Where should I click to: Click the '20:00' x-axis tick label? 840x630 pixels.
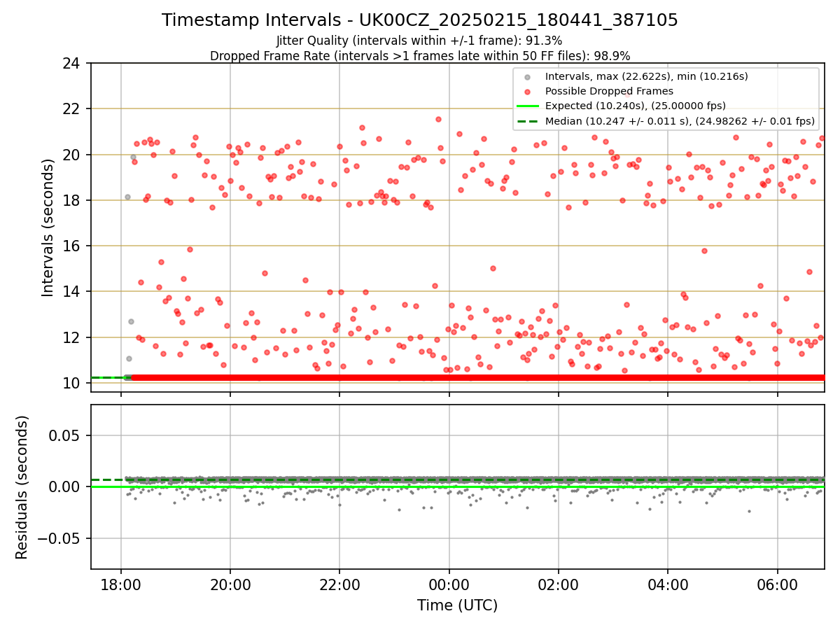click(x=230, y=584)
